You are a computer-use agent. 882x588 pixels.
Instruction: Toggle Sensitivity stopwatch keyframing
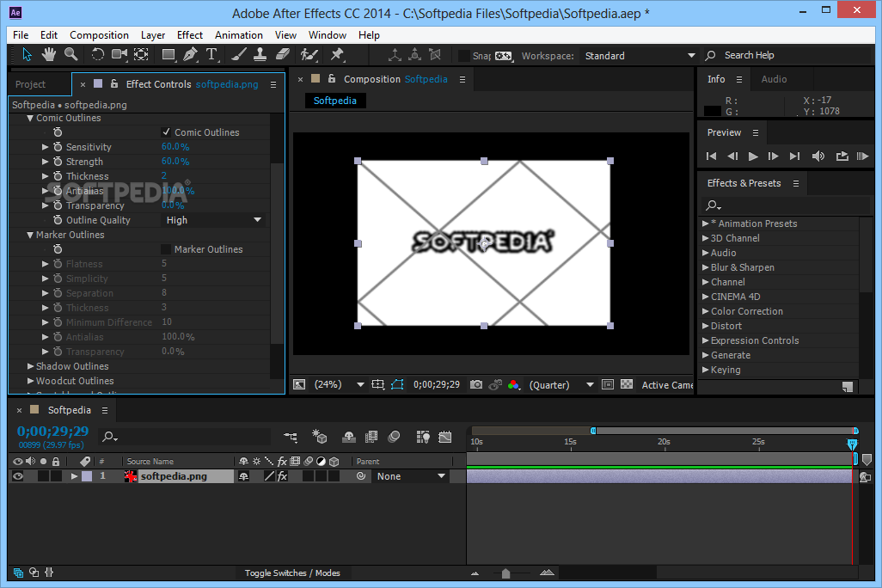pos(58,147)
